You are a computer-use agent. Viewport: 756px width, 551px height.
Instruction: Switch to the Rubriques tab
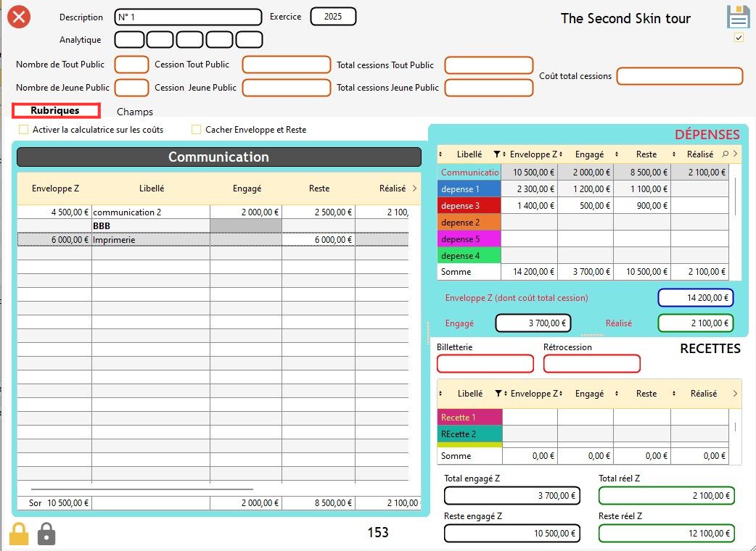coord(55,111)
